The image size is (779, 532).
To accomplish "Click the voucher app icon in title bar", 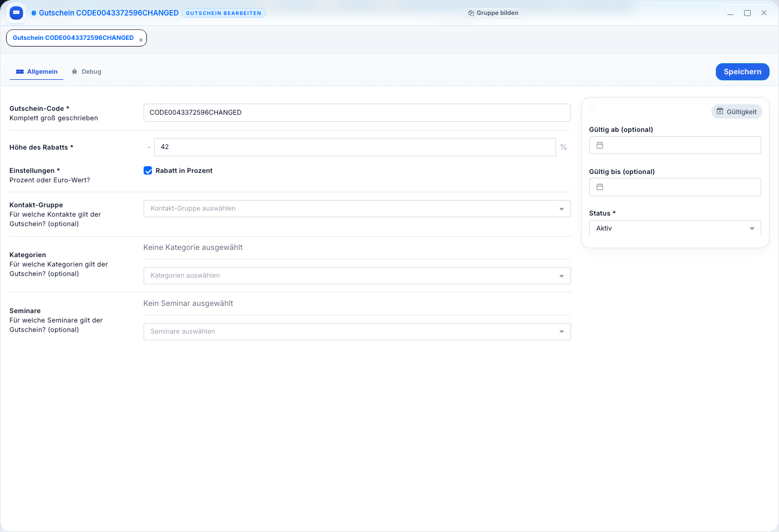I will tap(16, 13).
